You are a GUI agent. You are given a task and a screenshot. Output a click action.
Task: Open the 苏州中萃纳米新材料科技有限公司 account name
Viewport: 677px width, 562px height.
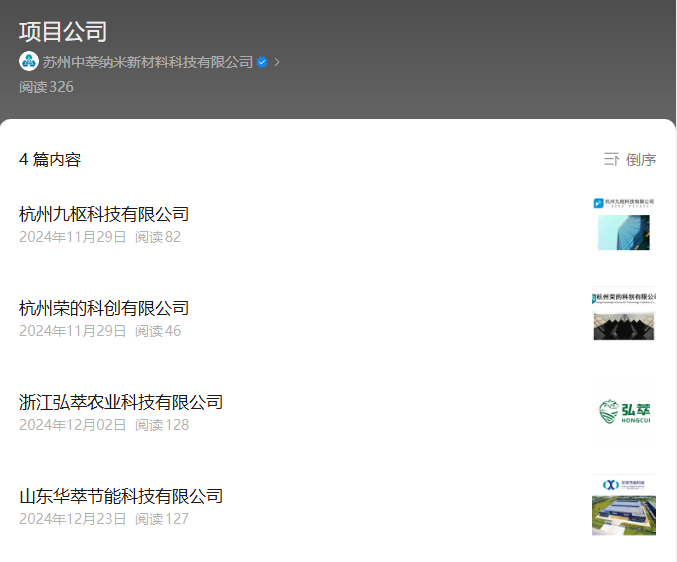click(x=147, y=62)
